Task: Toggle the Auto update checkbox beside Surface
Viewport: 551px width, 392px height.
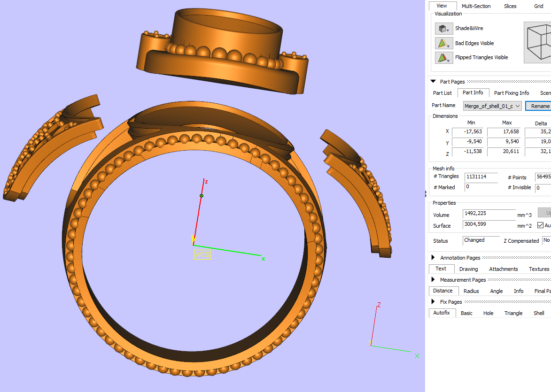Action: [x=541, y=225]
